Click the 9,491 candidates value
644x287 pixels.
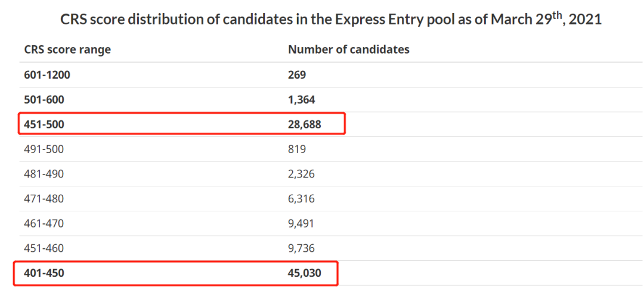click(x=302, y=223)
